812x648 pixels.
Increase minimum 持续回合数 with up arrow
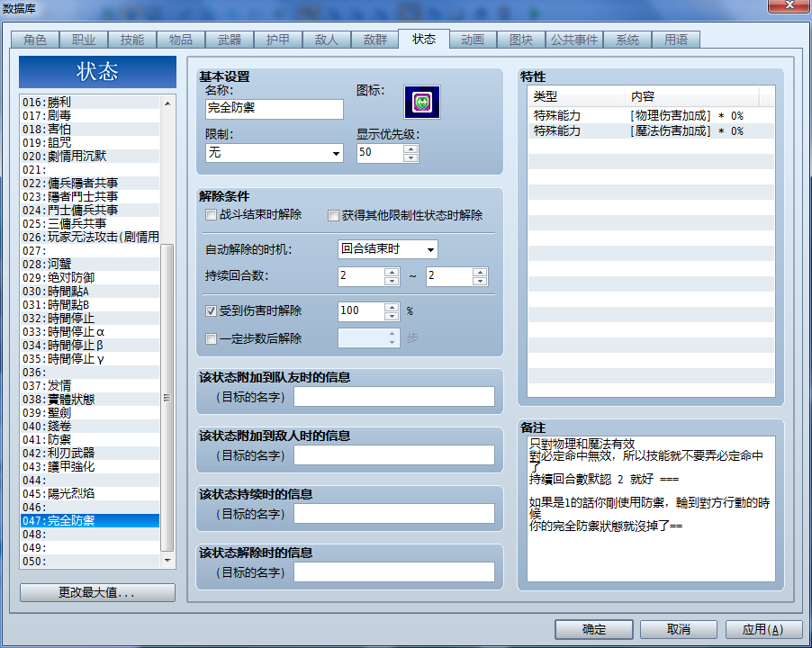tap(392, 272)
